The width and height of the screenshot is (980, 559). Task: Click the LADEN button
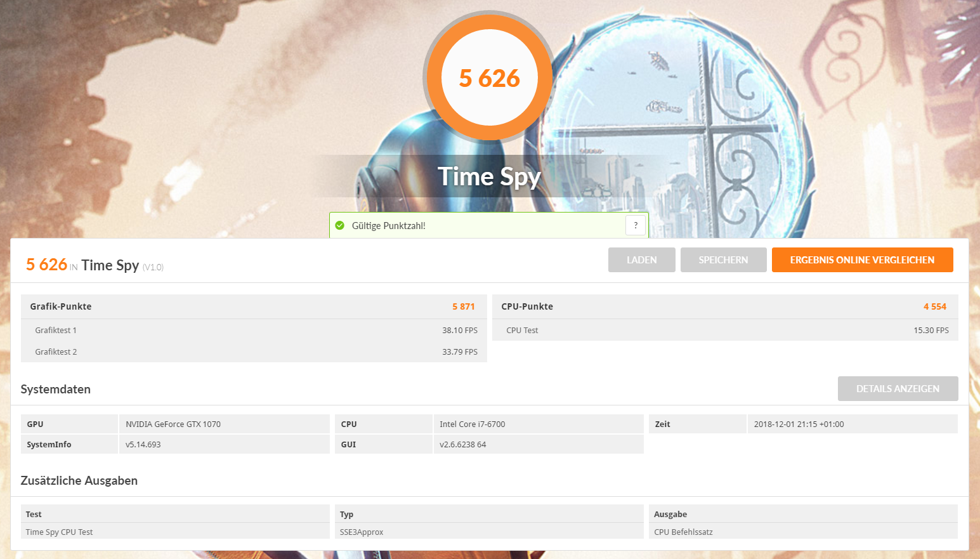click(641, 260)
